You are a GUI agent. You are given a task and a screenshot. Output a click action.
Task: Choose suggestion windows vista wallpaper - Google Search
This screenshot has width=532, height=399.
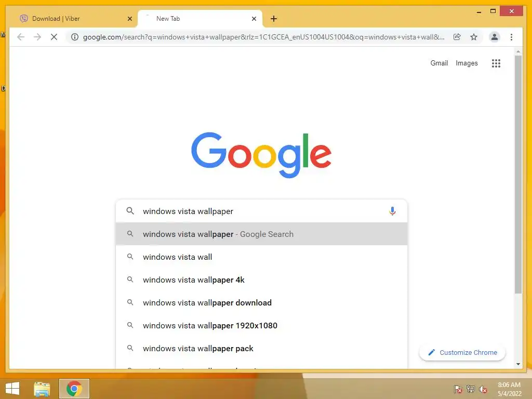(262, 234)
